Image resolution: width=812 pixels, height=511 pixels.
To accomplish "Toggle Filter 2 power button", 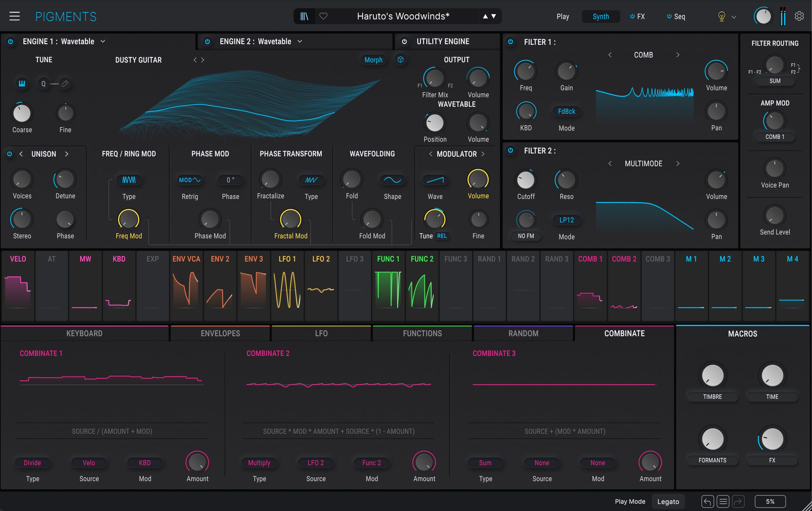I will [511, 150].
